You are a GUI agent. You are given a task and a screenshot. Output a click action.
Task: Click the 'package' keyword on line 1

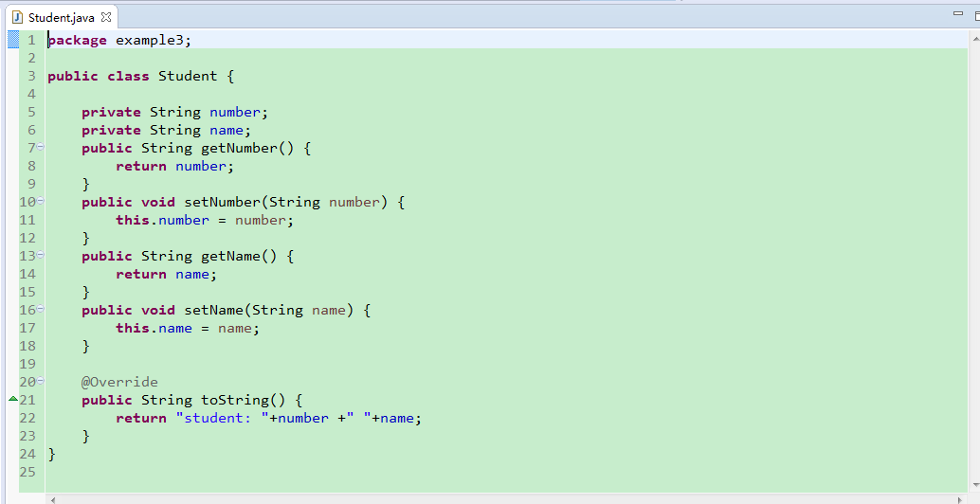tap(78, 41)
